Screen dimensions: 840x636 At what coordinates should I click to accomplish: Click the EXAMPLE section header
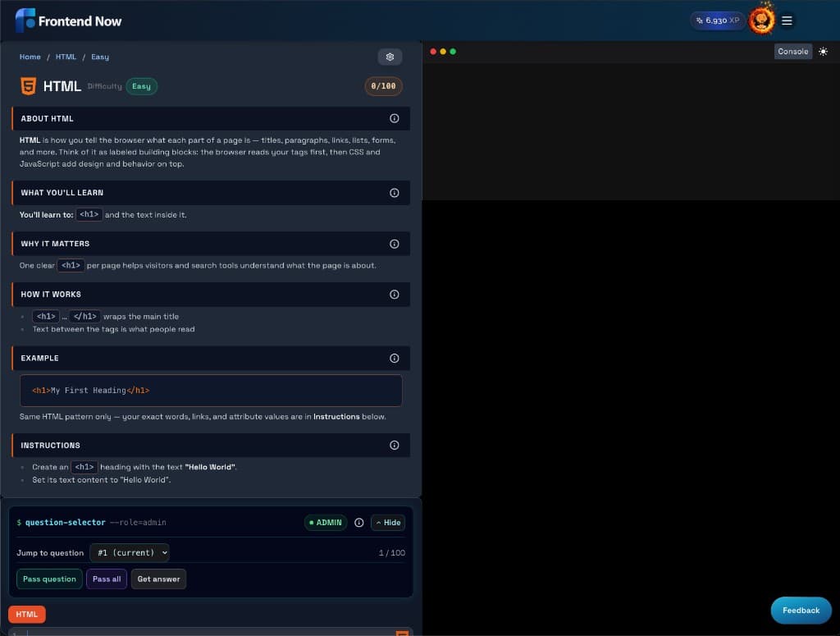(x=211, y=359)
